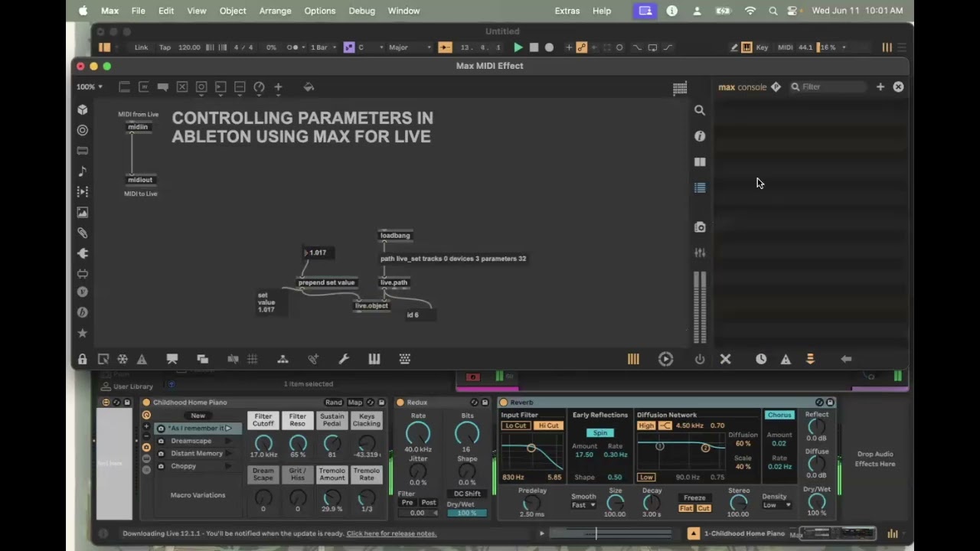
Task: Toggle the Reverb device activator
Action: coord(504,403)
